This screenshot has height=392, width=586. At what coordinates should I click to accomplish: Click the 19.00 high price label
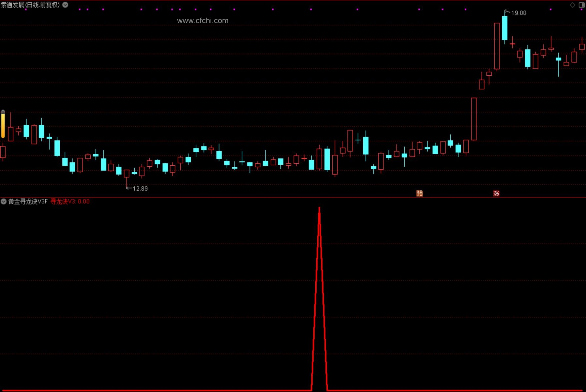click(518, 13)
